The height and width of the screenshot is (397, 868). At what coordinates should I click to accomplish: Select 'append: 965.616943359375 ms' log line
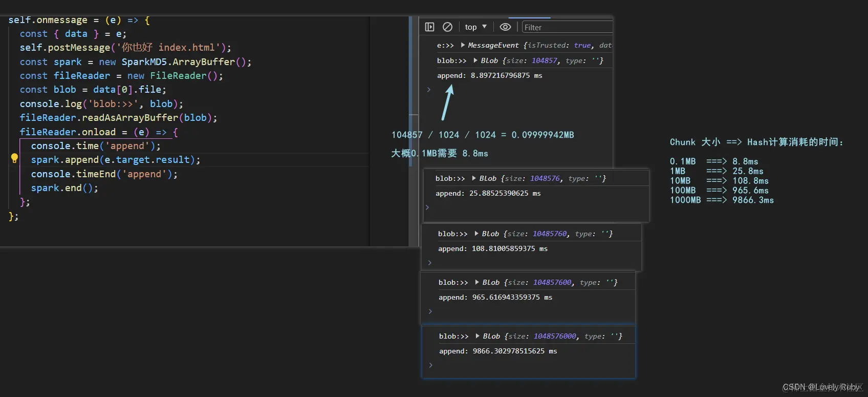(x=495, y=297)
